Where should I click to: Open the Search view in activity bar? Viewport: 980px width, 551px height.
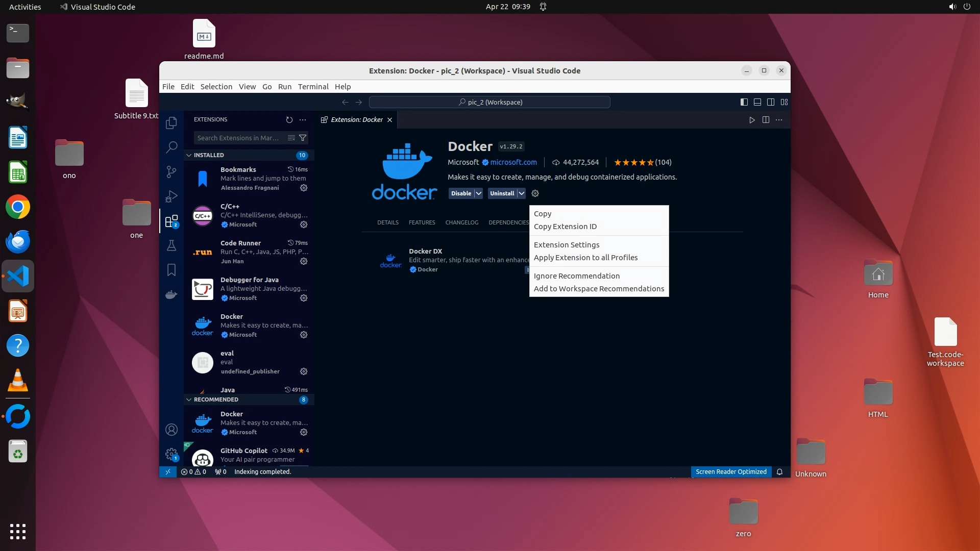point(171,147)
